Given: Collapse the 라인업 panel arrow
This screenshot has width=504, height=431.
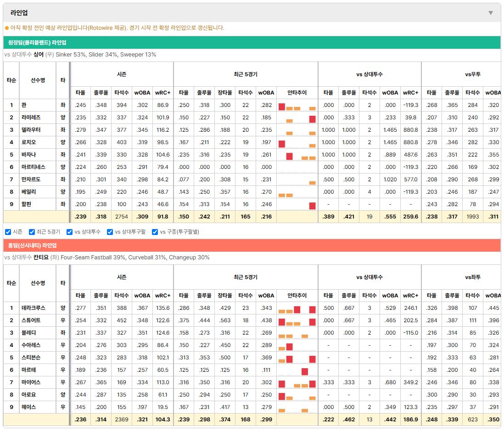Looking at the screenshot, I should pyautogui.click(x=491, y=13).
